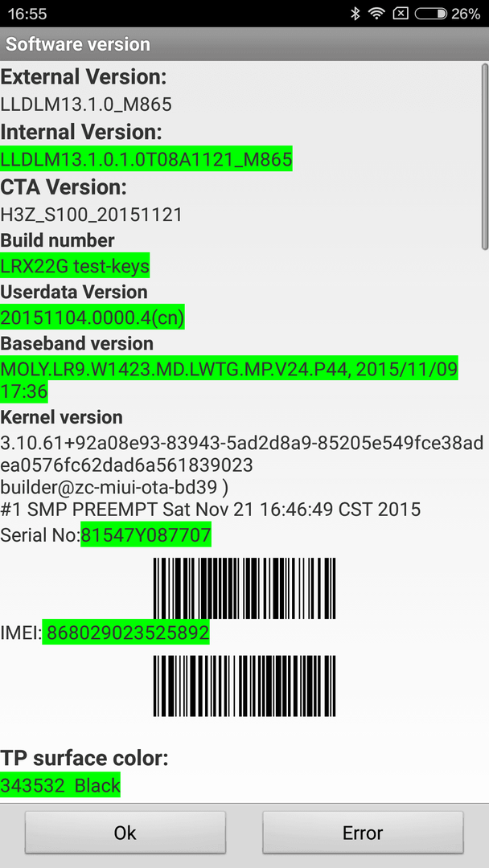Tap the Wi-Fi signal icon

(x=376, y=14)
